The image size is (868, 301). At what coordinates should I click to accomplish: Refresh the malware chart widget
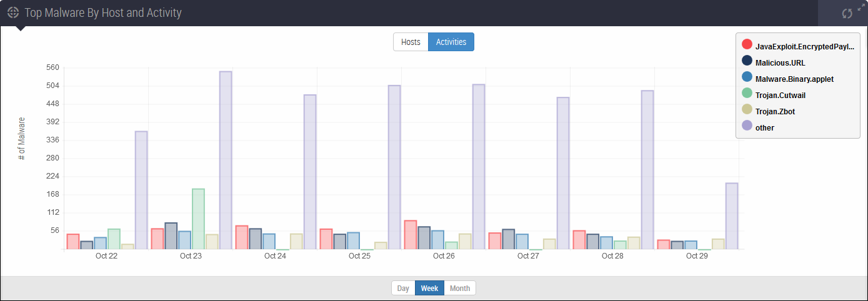[x=847, y=13]
